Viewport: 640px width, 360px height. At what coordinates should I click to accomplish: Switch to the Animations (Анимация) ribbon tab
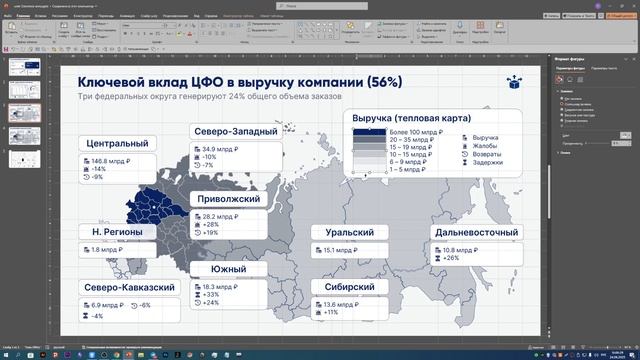pyautogui.click(x=127, y=16)
